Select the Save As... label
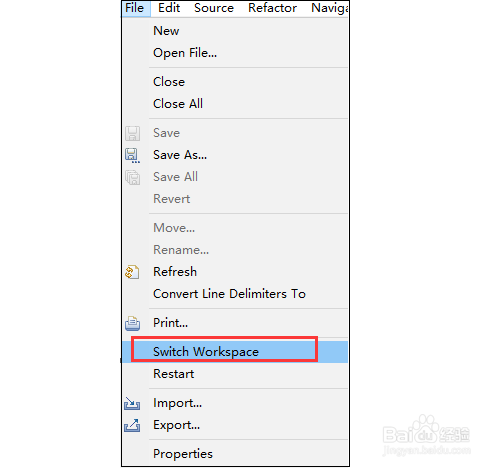Viewport: 500px width, 468px height. pyautogui.click(x=180, y=155)
